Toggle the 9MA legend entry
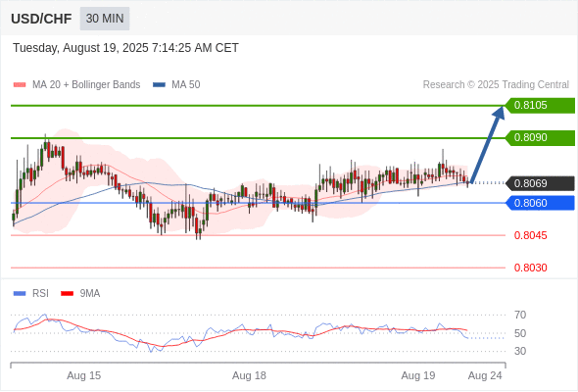578x392 pixels. click(80, 294)
